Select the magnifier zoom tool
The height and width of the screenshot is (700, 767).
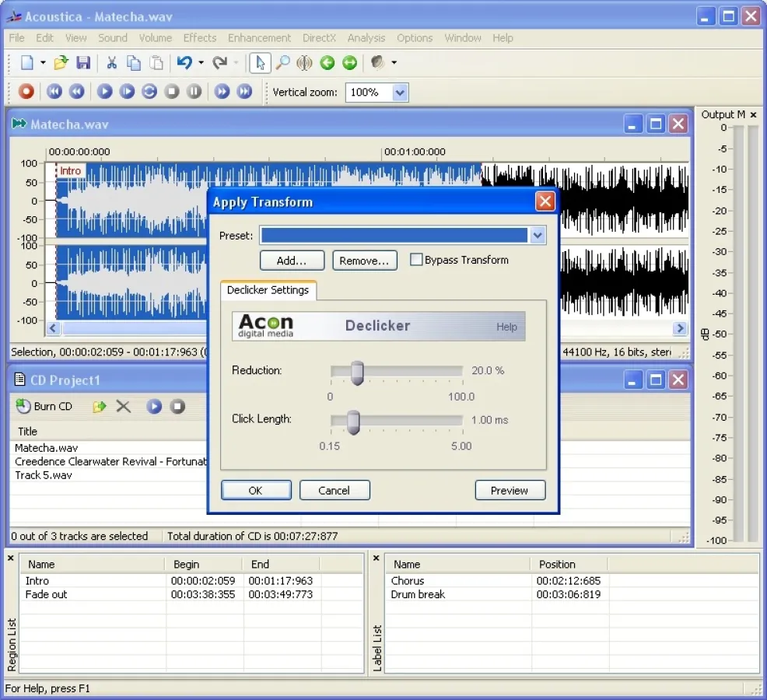pyautogui.click(x=282, y=63)
